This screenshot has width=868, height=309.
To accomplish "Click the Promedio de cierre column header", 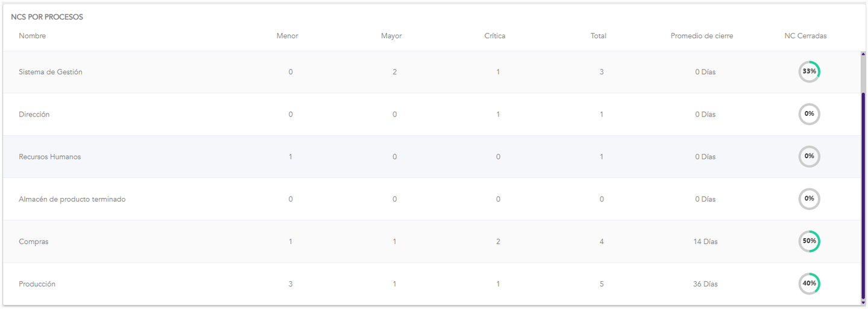I will pyautogui.click(x=702, y=36).
